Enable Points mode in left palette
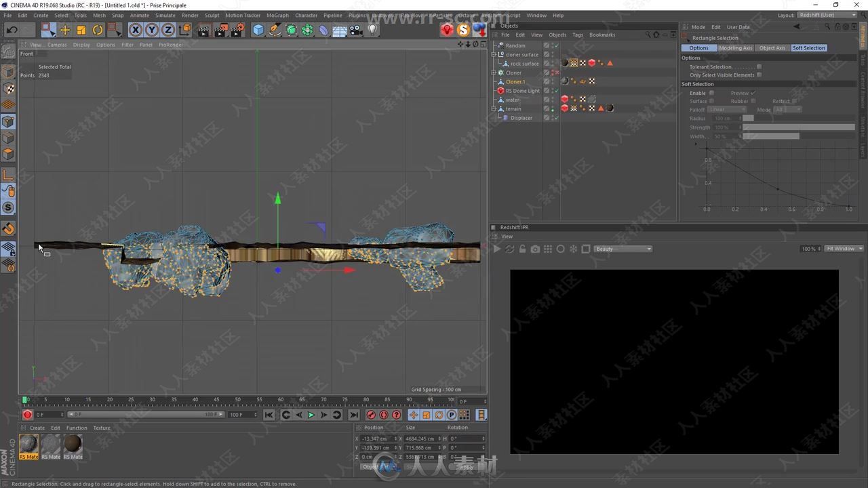The width and height of the screenshot is (868, 488). pyautogui.click(x=8, y=122)
